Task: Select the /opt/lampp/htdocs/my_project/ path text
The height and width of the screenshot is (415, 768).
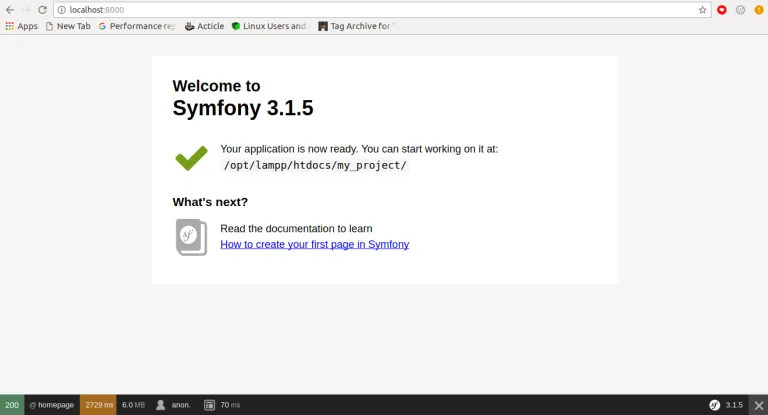Action: pyautogui.click(x=315, y=166)
